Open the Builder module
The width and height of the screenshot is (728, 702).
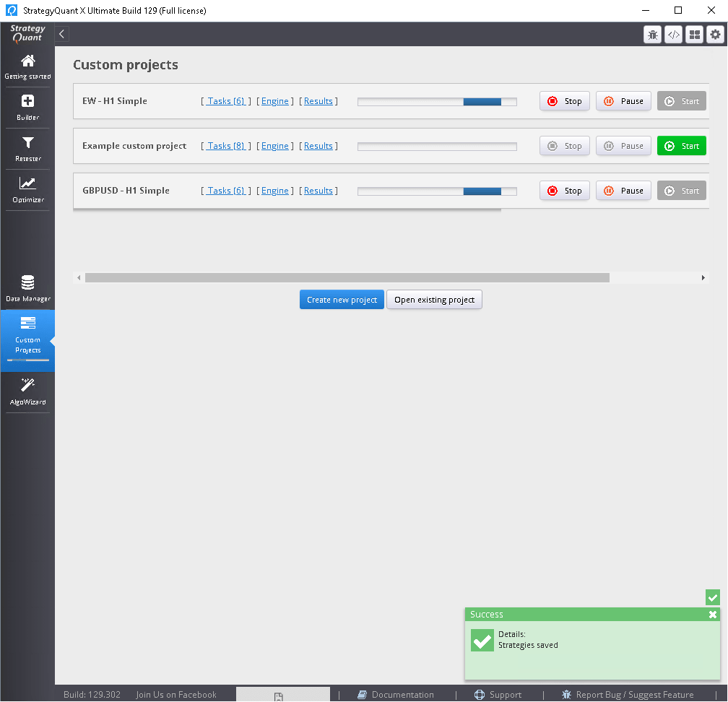click(27, 108)
